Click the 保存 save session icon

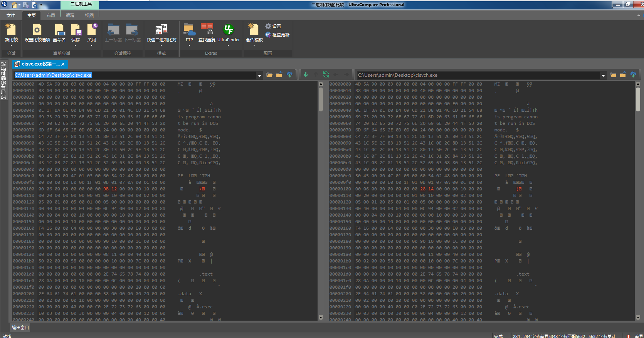pos(76,30)
